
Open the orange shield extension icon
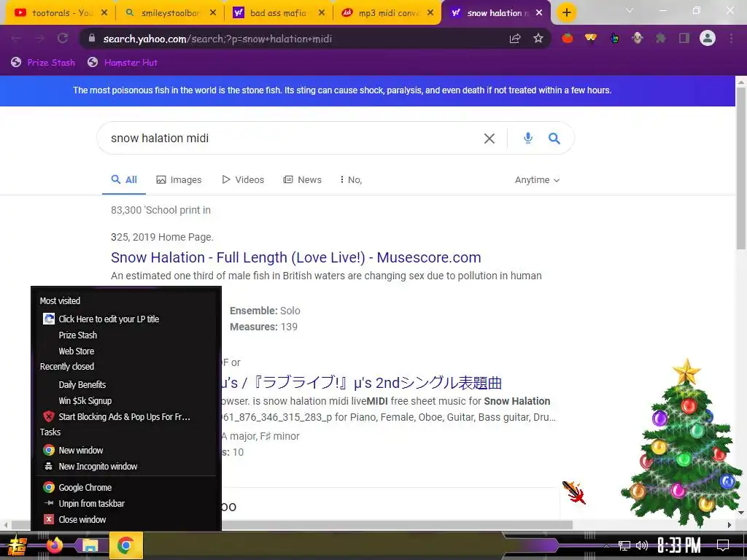591,39
